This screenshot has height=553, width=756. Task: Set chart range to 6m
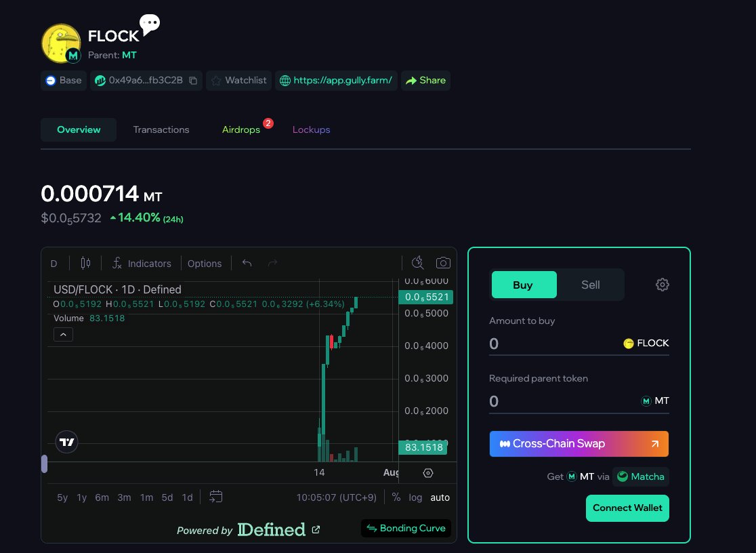(x=102, y=497)
